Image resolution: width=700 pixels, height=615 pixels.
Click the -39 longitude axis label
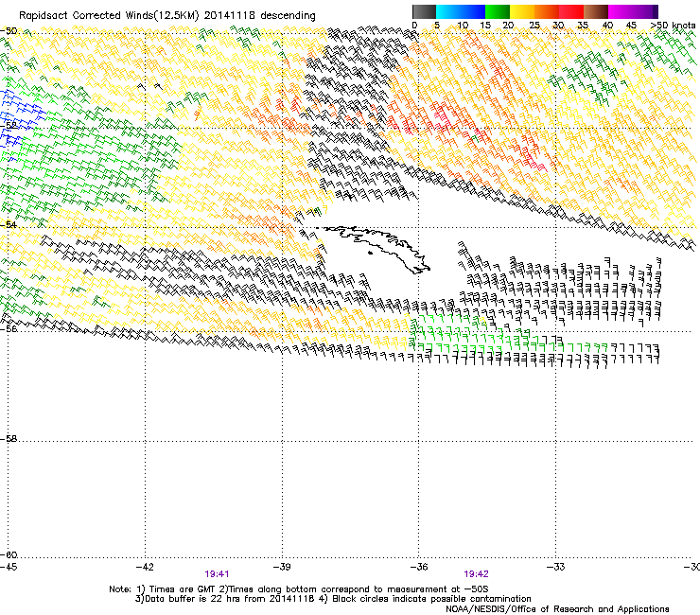282,567
